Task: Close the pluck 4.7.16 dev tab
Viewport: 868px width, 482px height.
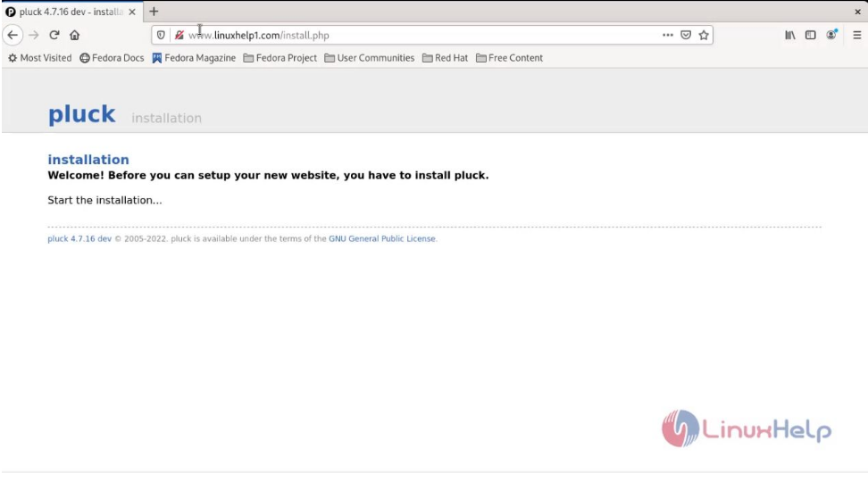Action: point(132,12)
